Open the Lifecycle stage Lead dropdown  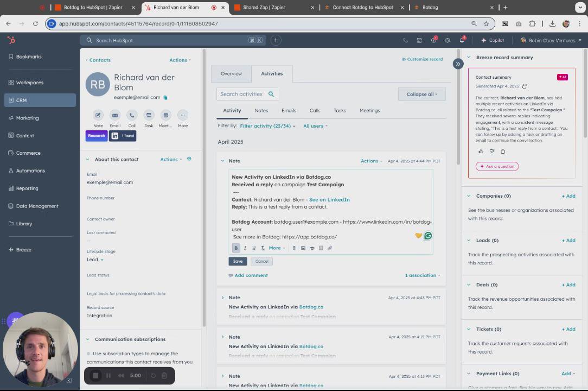coord(95,260)
